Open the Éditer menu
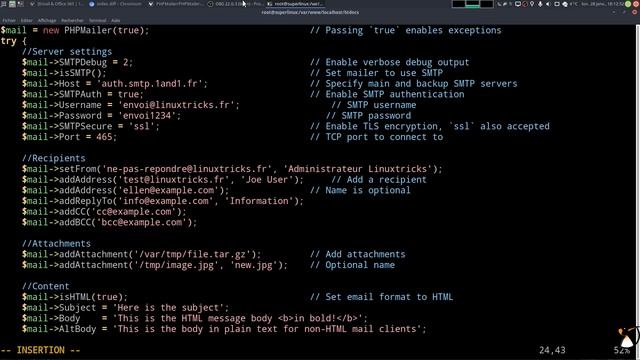640x360 pixels. 27,20
